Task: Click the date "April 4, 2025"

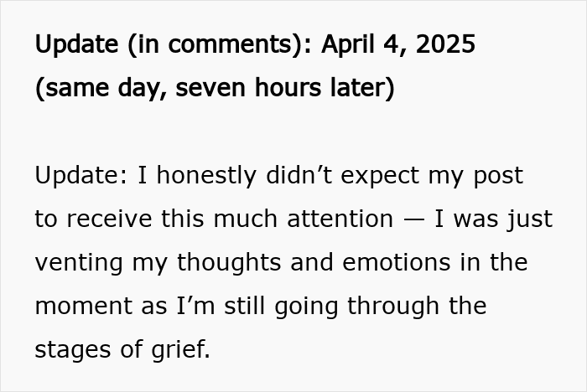Action: (397, 44)
